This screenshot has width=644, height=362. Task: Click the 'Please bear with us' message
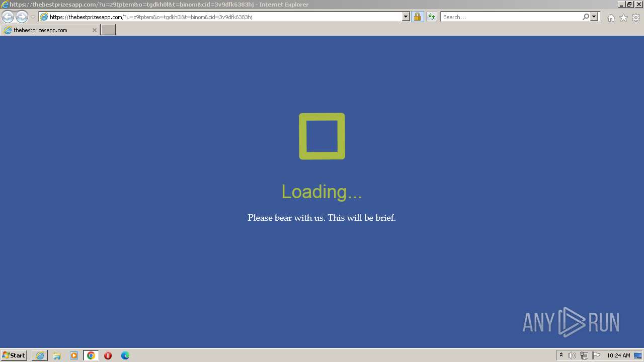pyautogui.click(x=322, y=218)
